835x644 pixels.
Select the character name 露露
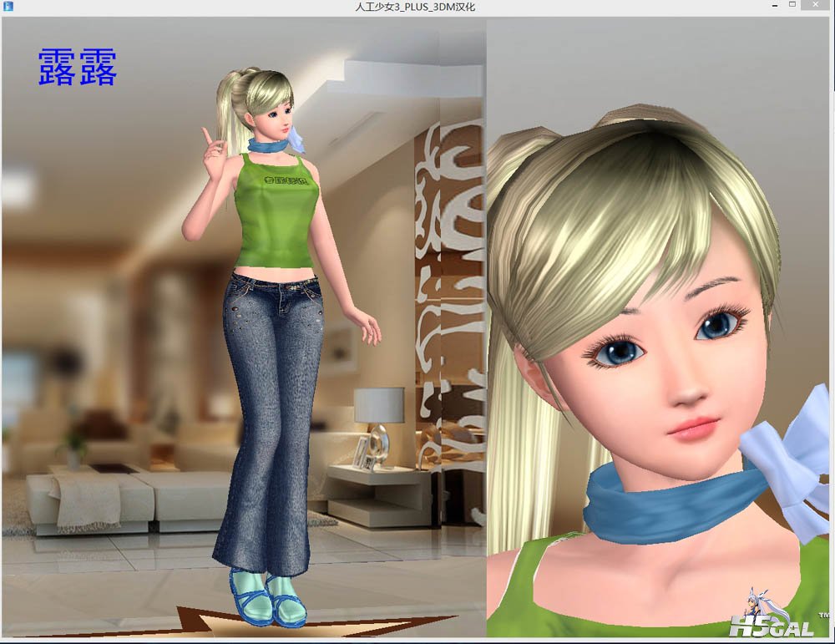tap(77, 68)
